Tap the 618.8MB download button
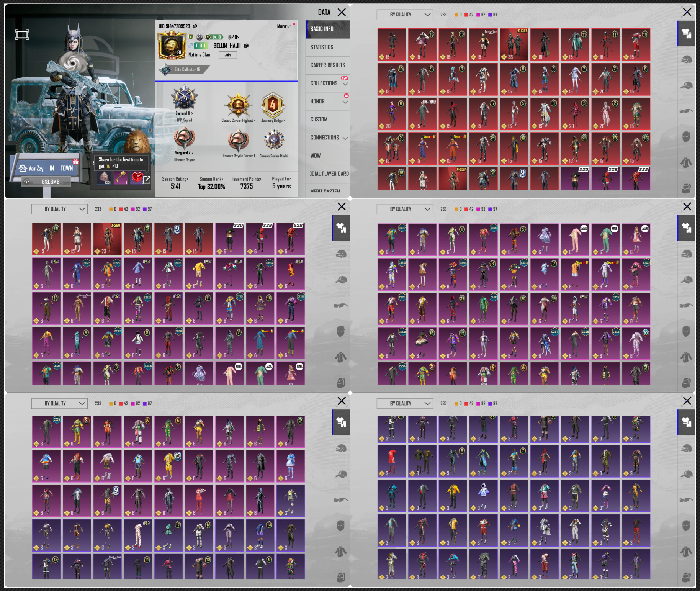Screen dimensions: 700x591 click(x=46, y=182)
